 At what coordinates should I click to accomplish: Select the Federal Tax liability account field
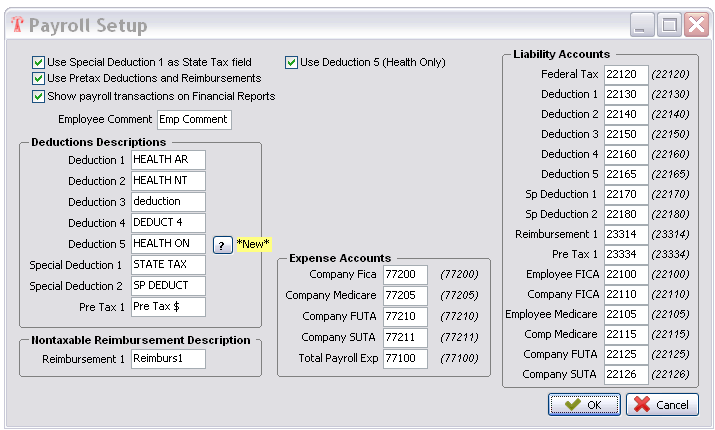tap(626, 74)
